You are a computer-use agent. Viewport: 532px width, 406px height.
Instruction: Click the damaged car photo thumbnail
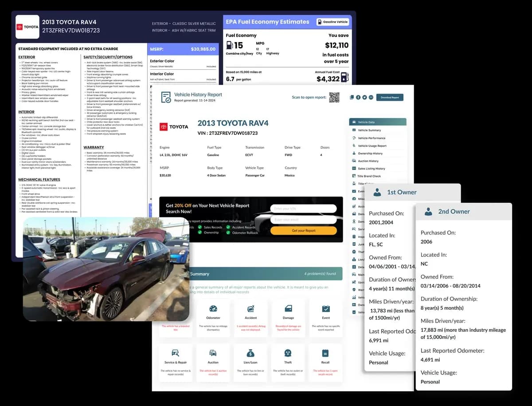coord(106,269)
